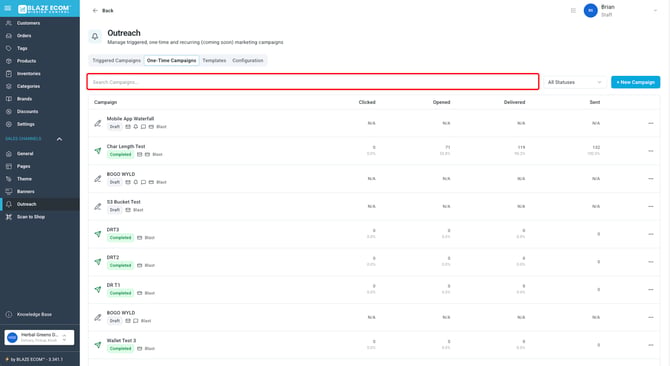Open Char Length Test campaign
This screenshot has width=670, height=366.
tap(126, 146)
